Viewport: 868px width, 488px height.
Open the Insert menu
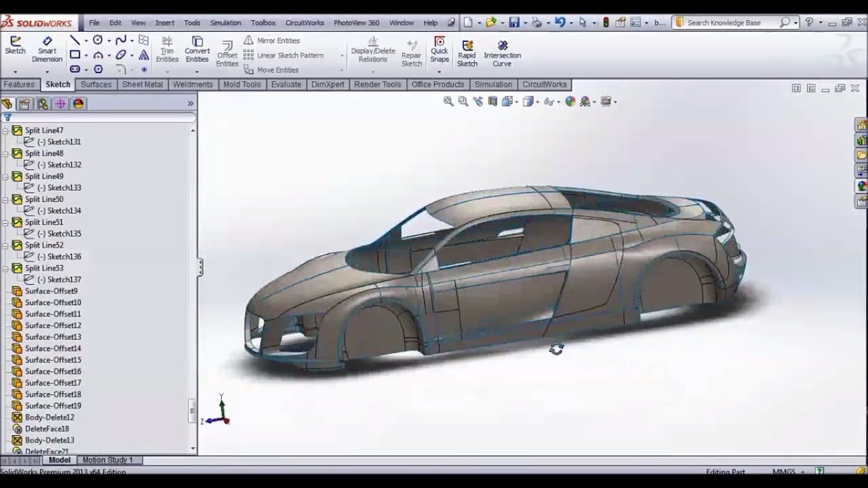pyautogui.click(x=165, y=23)
